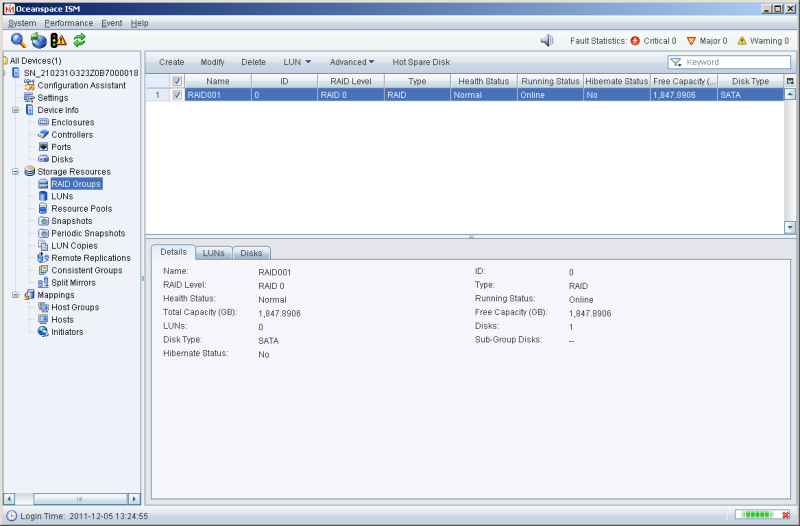
Task: Click the table scroll up arrow
Action: (x=790, y=94)
